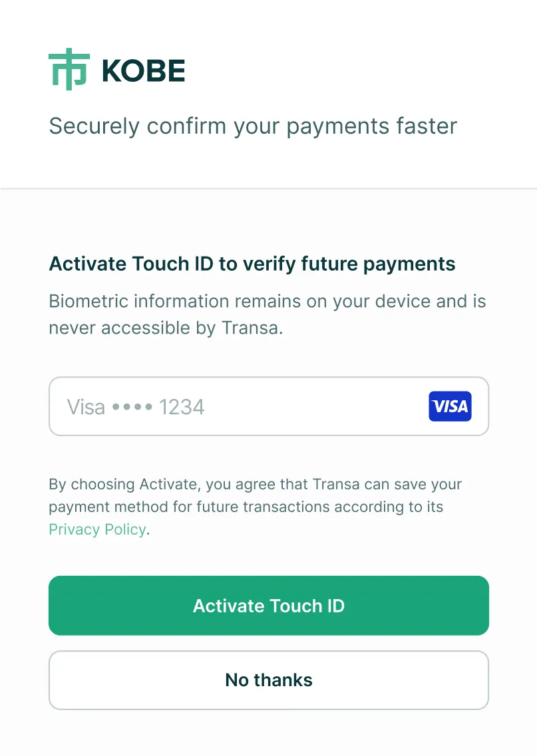Click the blue VISA card badge

[x=450, y=406]
